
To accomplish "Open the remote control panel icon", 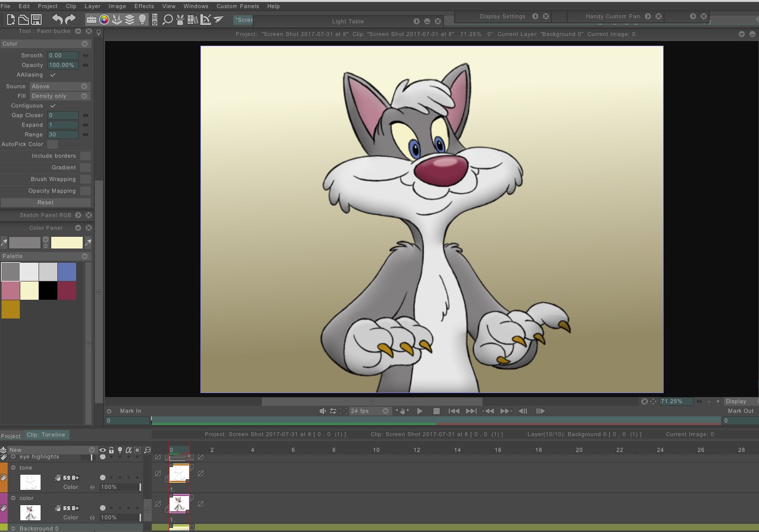I will 155,19.
